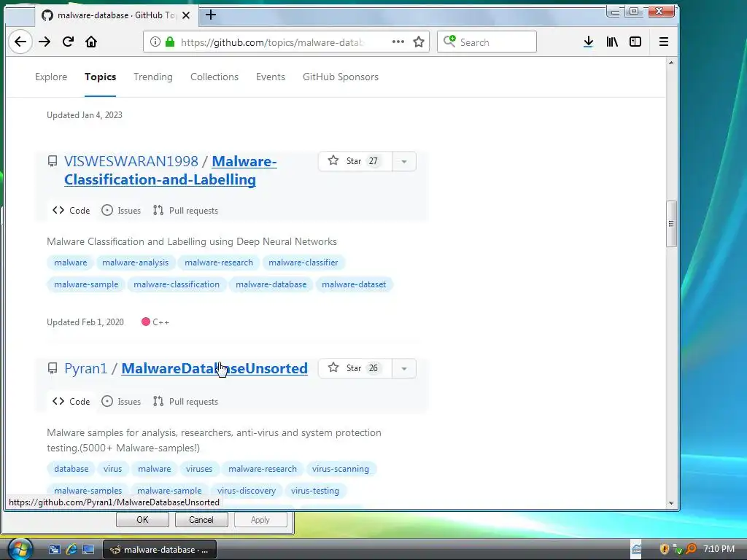Select the Topics navigation tab
Viewport: 747px width, 560px height.
click(x=100, y=77)
